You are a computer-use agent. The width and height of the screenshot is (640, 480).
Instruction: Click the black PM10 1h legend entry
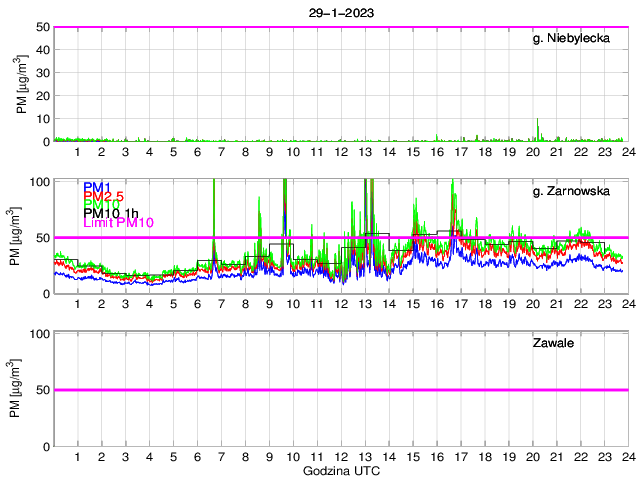111,213
